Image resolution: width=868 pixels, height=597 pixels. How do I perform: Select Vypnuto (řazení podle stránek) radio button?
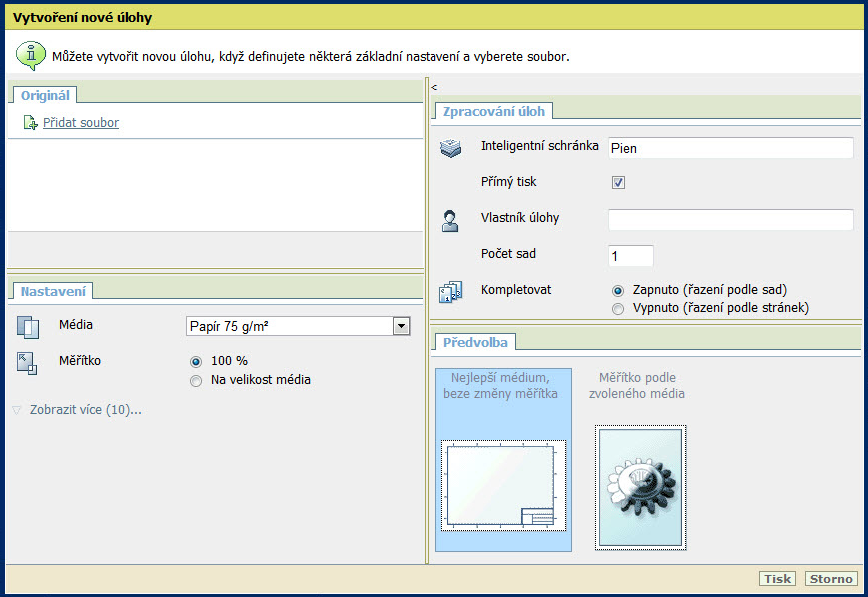point(617,309)
